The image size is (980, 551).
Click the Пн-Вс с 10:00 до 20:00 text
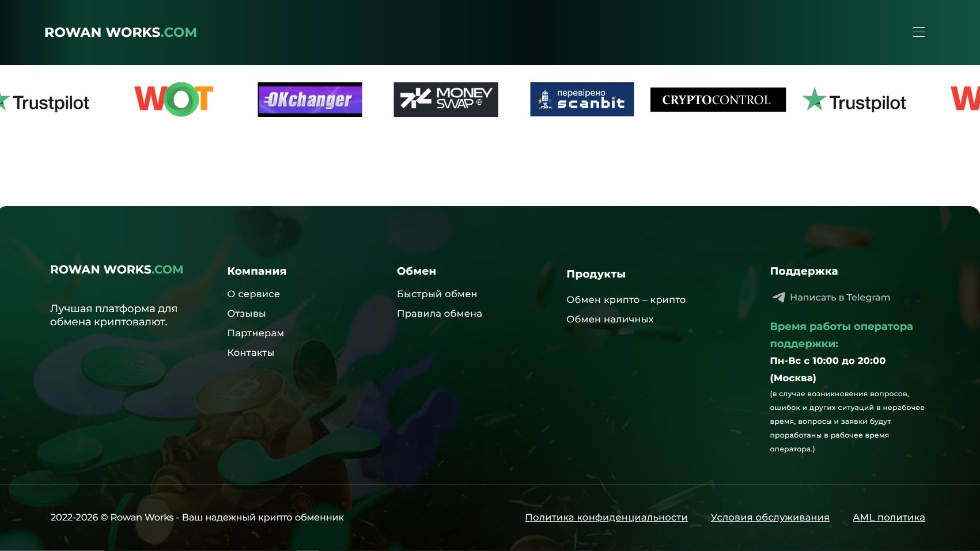pyautogui.click(x=827, y=361)
